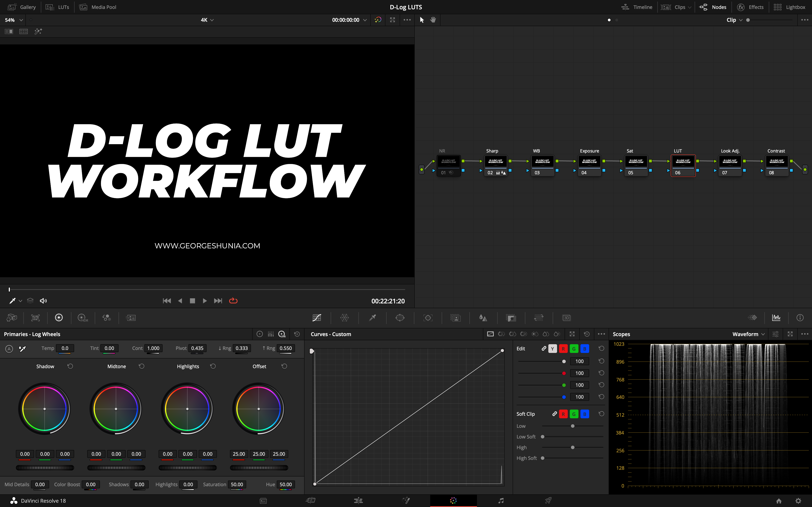Reset the Shadow color wheel

click(70, 366)
